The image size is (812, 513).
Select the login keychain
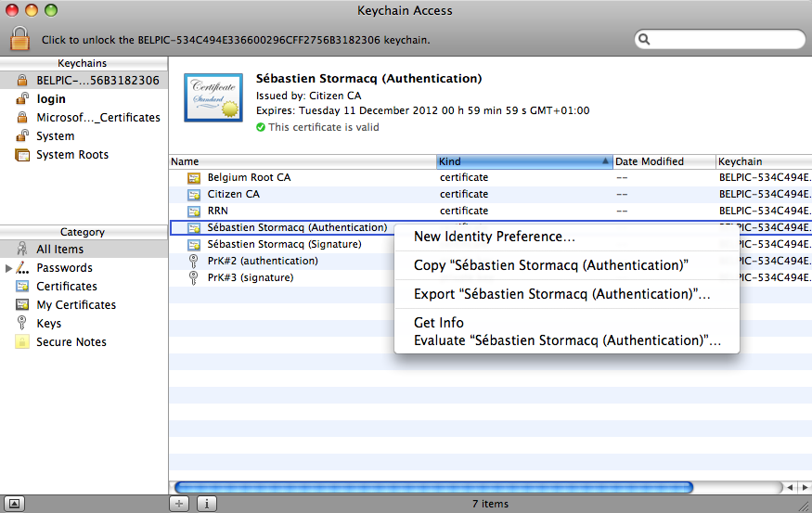(x=84, y=99)
